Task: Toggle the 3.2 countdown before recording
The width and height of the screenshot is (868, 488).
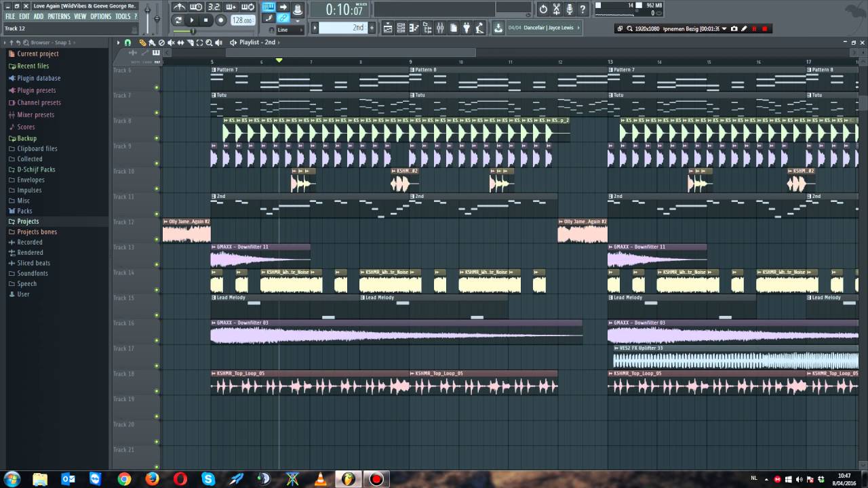Action: coord(214,7)
